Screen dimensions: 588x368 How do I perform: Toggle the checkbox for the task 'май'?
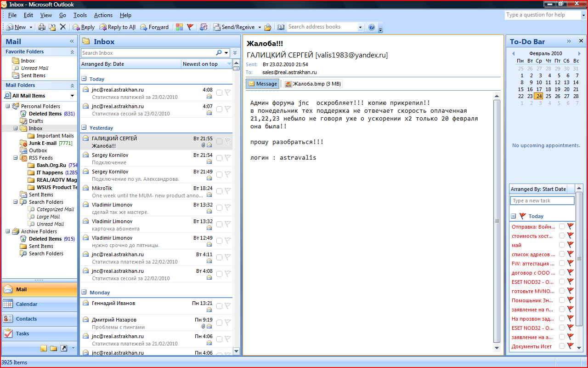tap(562, 245)
